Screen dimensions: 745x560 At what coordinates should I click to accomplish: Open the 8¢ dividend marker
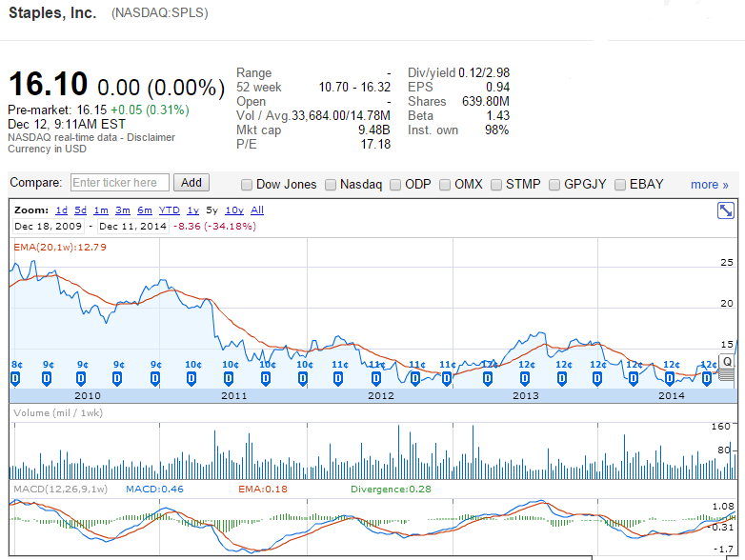[15, 378]
